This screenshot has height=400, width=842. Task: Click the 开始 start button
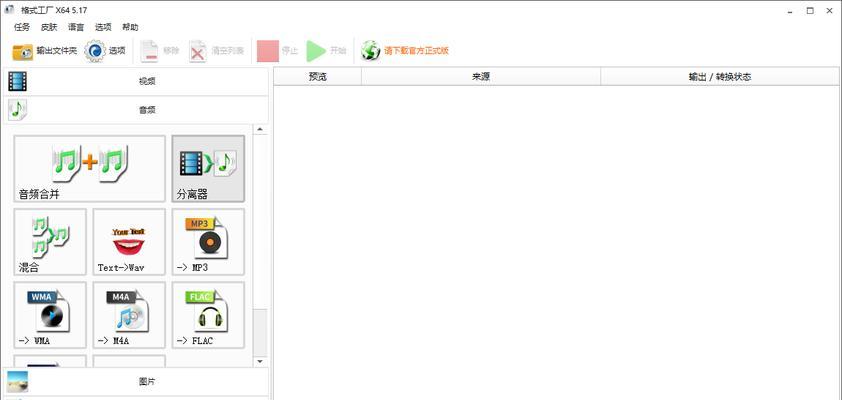[326, 51]
